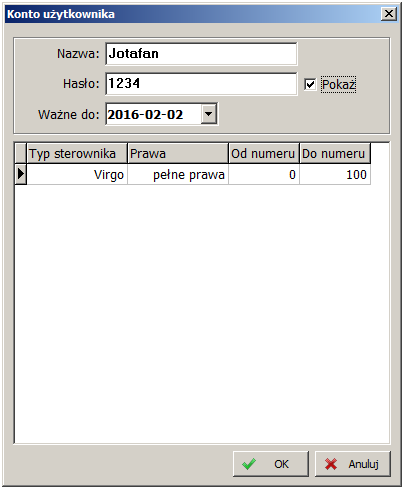The width and height of the screenshot is (403, 488).
Task: Click the Pokaż checkbox label
Action: (338, 84)
